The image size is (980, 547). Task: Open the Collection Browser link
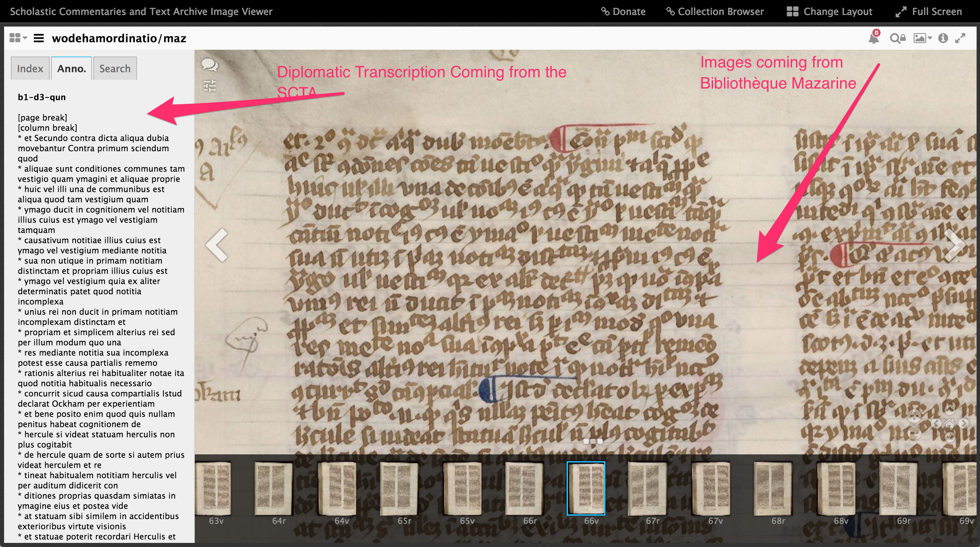tap(715, 12)
